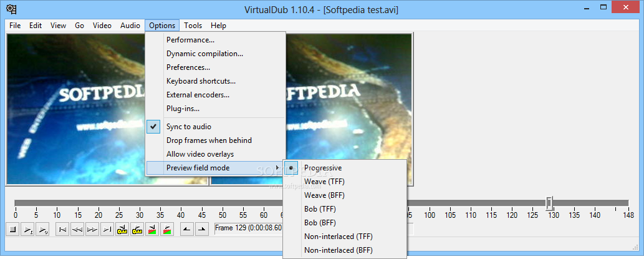Set selection start (mark in) button

(186, 230)
